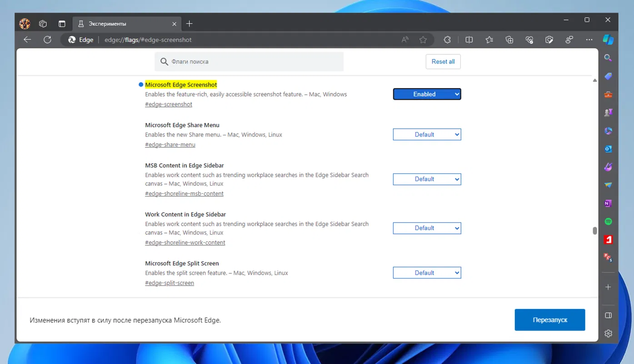The height and width of the screenshot is (364, 634).
Task: Open sidebar settings gear
Action: click(x=608, y=334)
